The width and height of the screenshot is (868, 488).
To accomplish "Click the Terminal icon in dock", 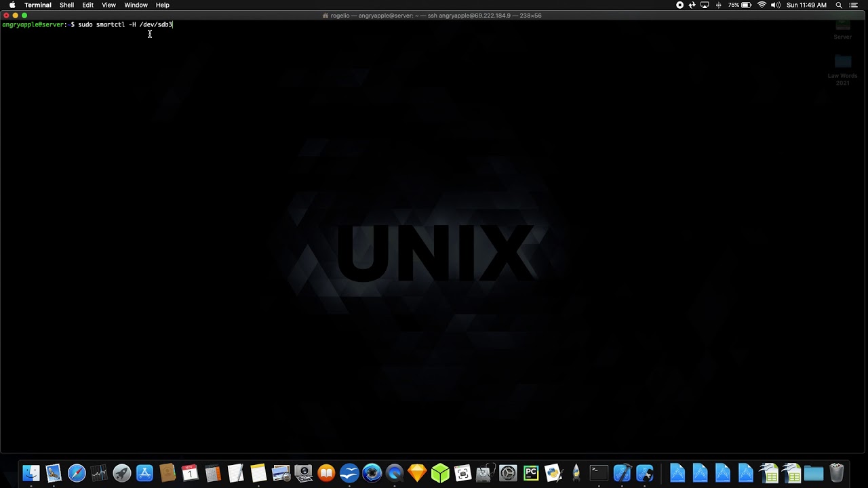I will 599,472.
